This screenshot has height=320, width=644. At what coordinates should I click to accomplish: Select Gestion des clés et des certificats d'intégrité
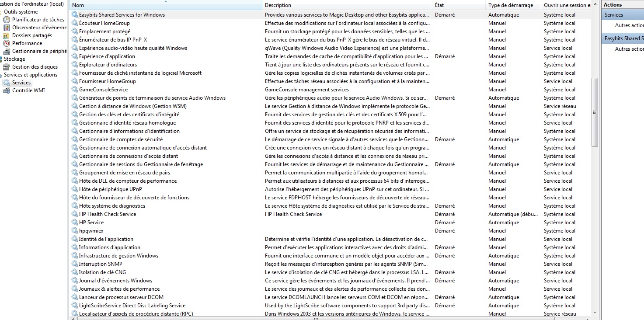[129, 115]
